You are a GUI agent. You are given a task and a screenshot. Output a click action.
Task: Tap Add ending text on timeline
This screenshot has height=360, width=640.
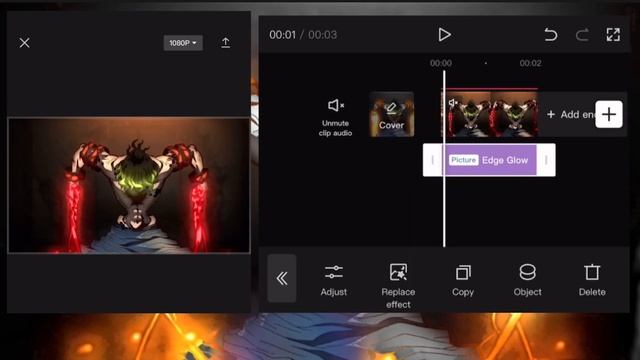tap(570, 115)
